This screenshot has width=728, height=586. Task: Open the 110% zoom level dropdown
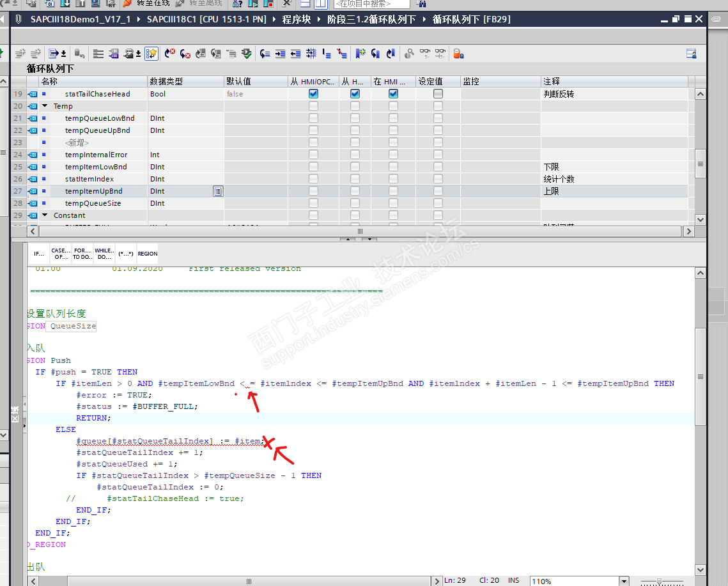tap(624, 581)
